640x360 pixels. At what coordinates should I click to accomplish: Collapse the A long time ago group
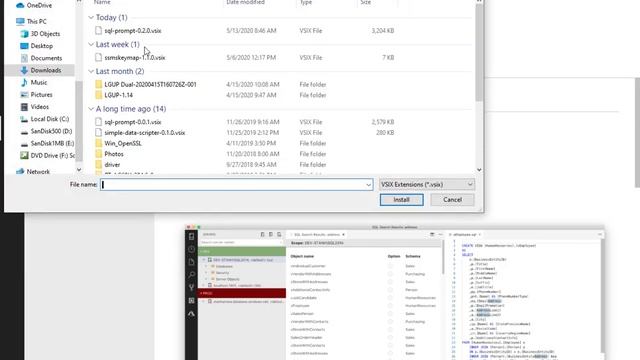91,109
